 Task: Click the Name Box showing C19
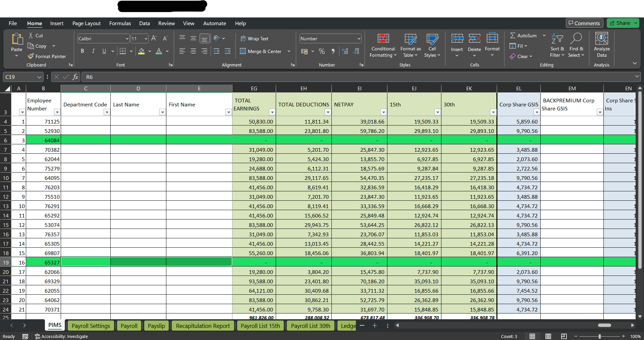pos(19,77)
